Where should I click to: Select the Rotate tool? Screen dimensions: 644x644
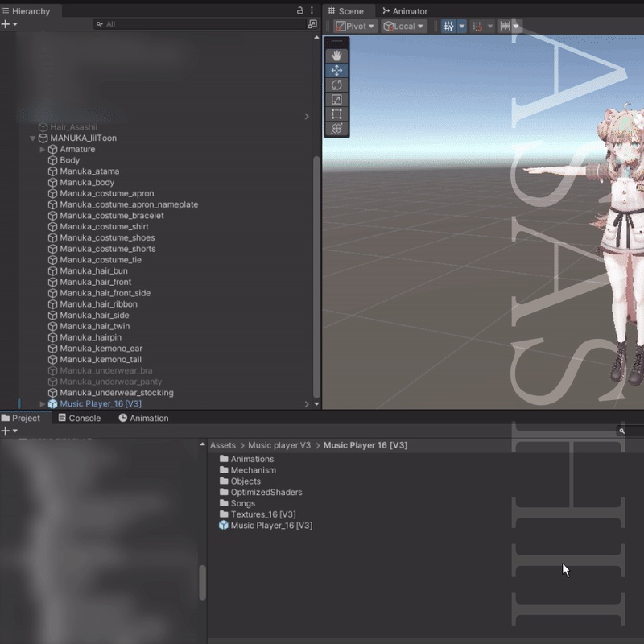[x=336, y=85]
